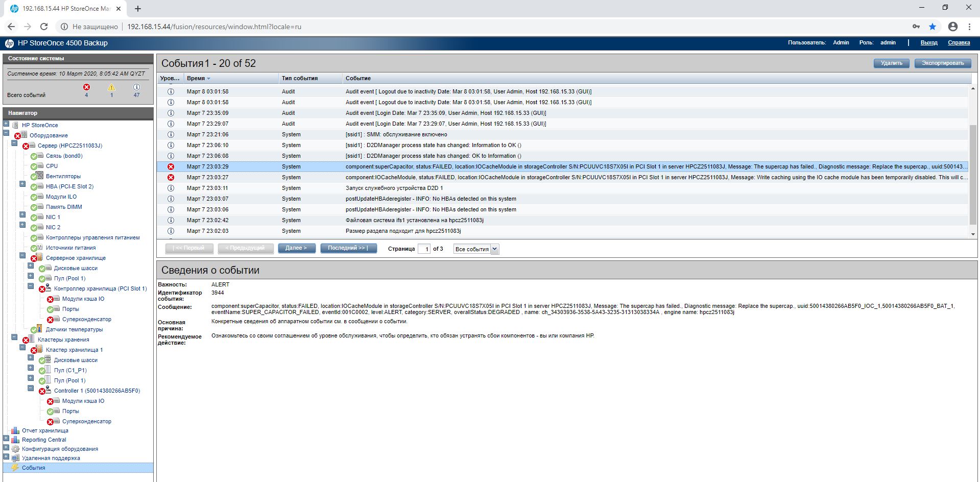This screenshot has height=482, width=980.
Task: Click the red error count icon in system status
Action: [x=86, y=87]
